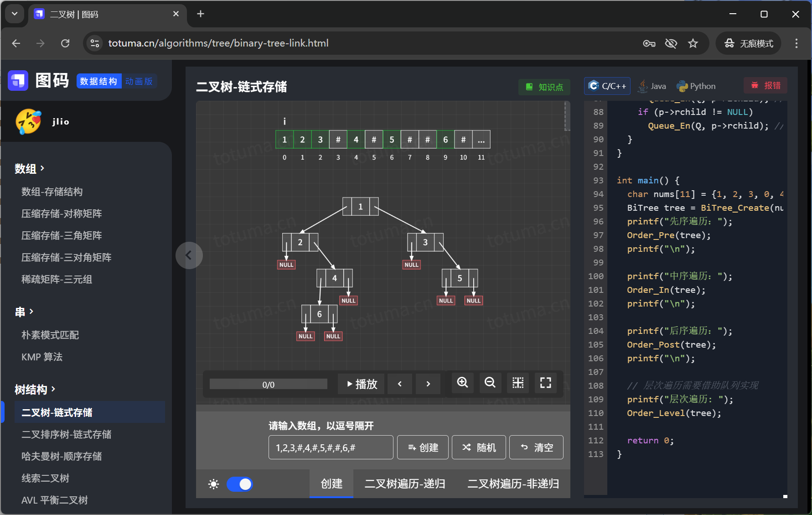This screenshot has width=812, height=515.
Task: Collapse the left sidebar with arrow button
Action: click(x=189, y=255)
